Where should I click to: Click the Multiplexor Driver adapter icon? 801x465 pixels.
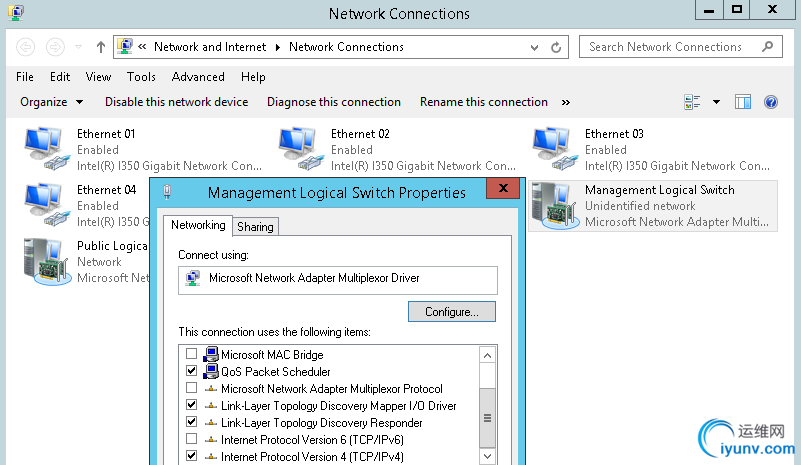pos(193,278)
